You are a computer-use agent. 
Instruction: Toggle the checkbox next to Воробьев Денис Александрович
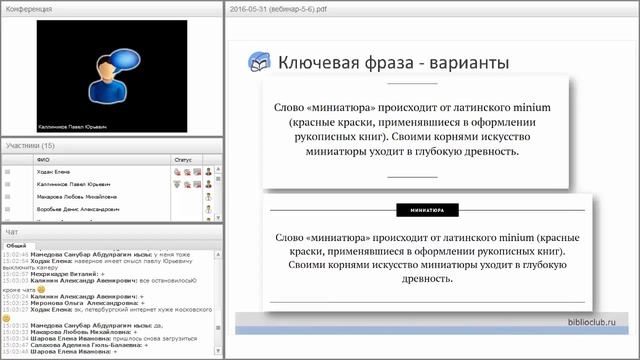pos(7,209)
